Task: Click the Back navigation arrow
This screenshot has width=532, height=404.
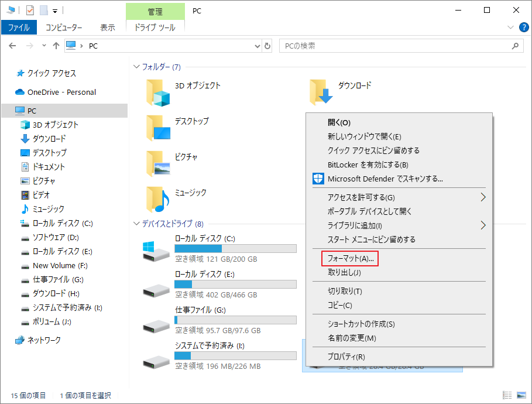Action: [x=12, y=46]
